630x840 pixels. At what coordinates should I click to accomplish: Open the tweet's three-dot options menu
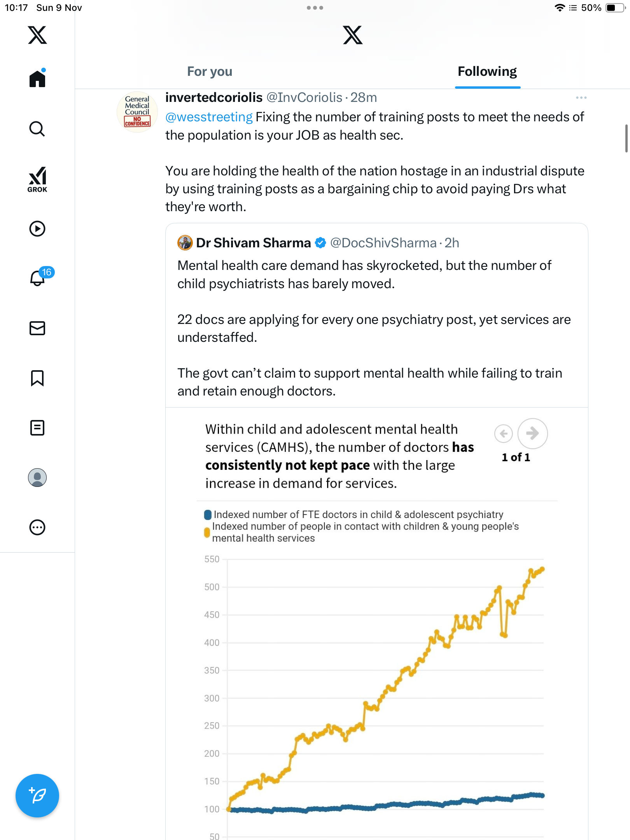coord(581,98)
